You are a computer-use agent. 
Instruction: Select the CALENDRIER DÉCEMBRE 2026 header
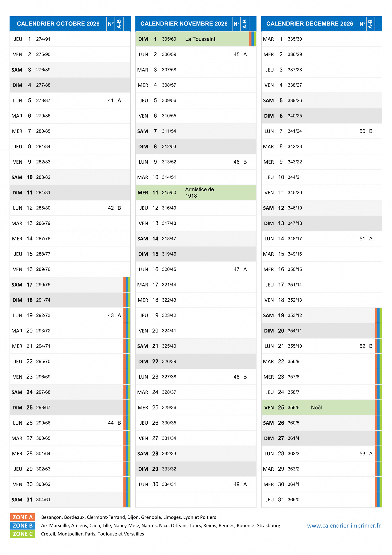click(310, 24)
